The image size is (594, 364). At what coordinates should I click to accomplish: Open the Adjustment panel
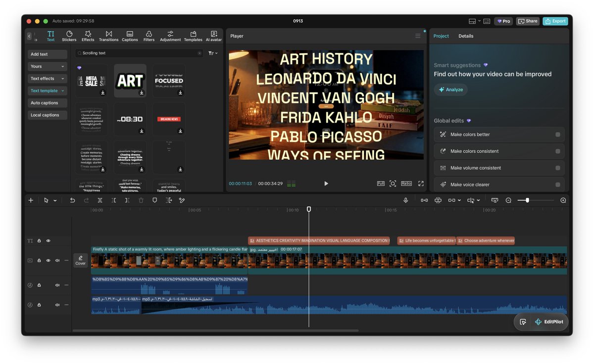point(170,36)
